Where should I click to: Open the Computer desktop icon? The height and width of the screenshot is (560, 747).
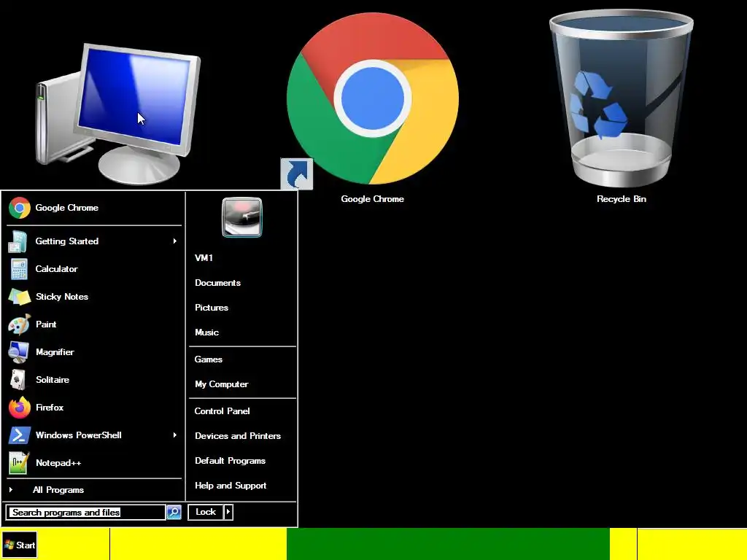(x=118, y=114)
